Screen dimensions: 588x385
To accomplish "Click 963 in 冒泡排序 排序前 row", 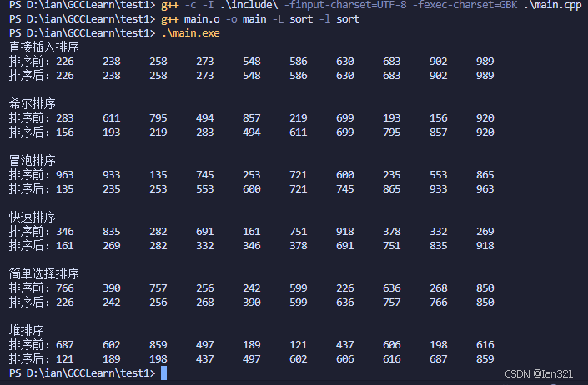I will click(x=65, y=175).
